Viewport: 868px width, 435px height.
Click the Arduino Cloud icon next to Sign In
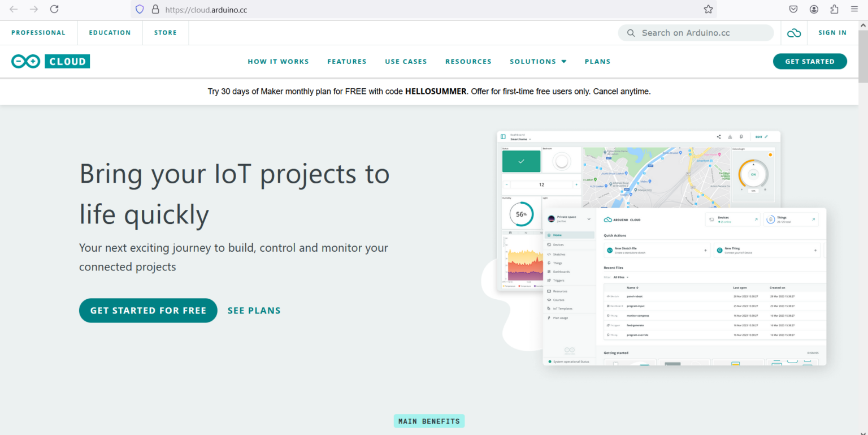point(794,32)
